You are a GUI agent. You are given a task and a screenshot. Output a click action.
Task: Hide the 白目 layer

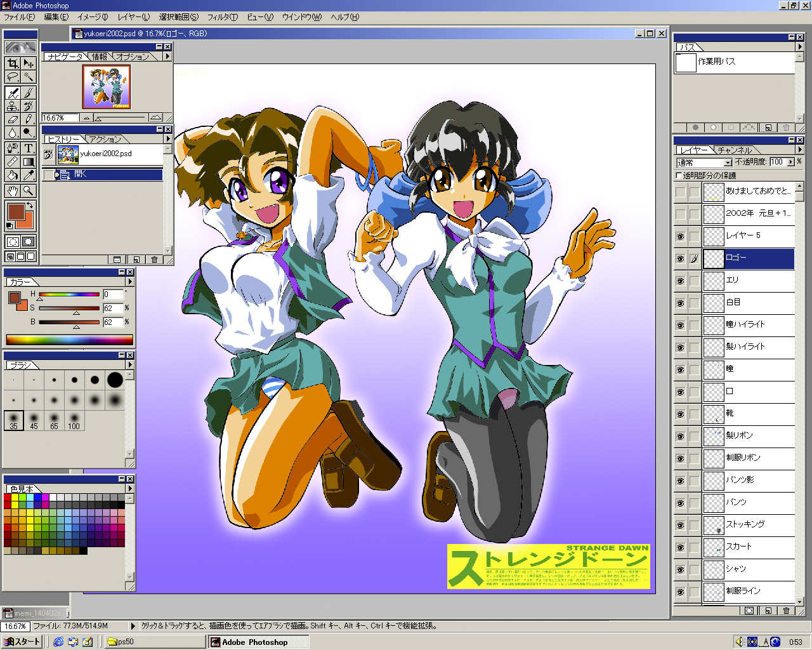pos(680,303)
